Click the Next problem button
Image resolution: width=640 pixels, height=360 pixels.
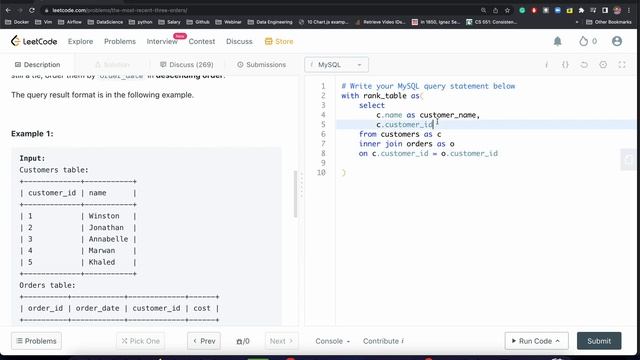[281, 341]
